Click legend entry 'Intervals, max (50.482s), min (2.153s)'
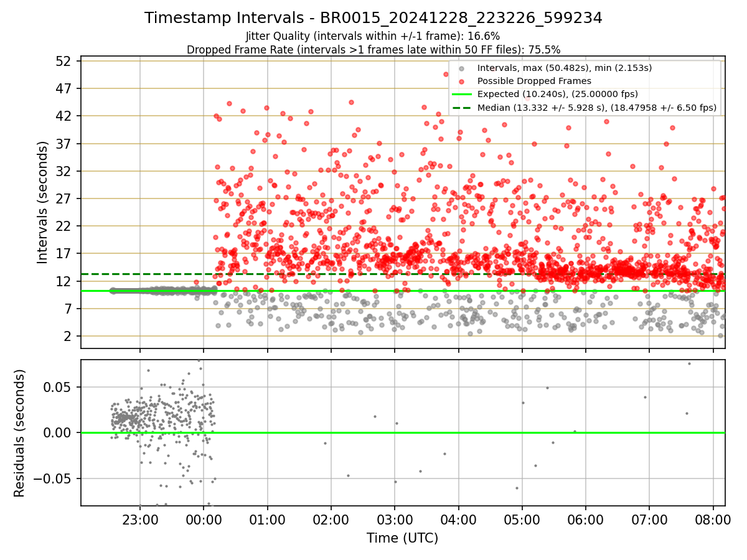The image size is (747, 560). 565,68
